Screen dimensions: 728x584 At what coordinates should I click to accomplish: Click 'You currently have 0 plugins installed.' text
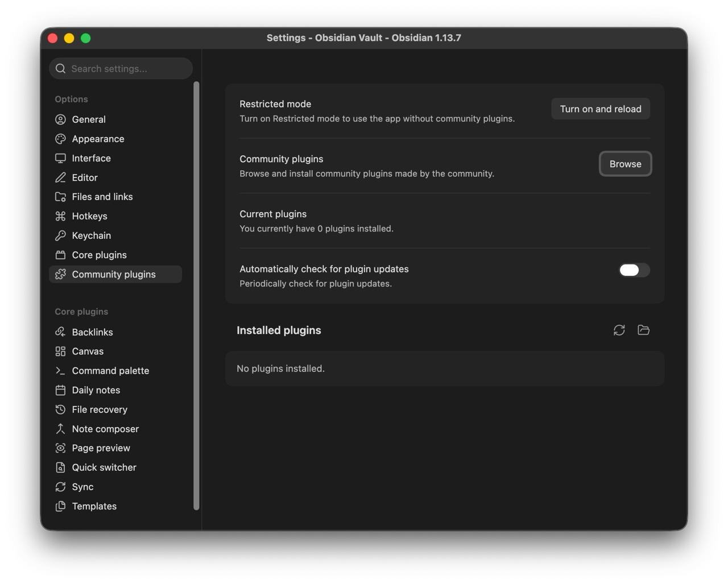[316, 229]
